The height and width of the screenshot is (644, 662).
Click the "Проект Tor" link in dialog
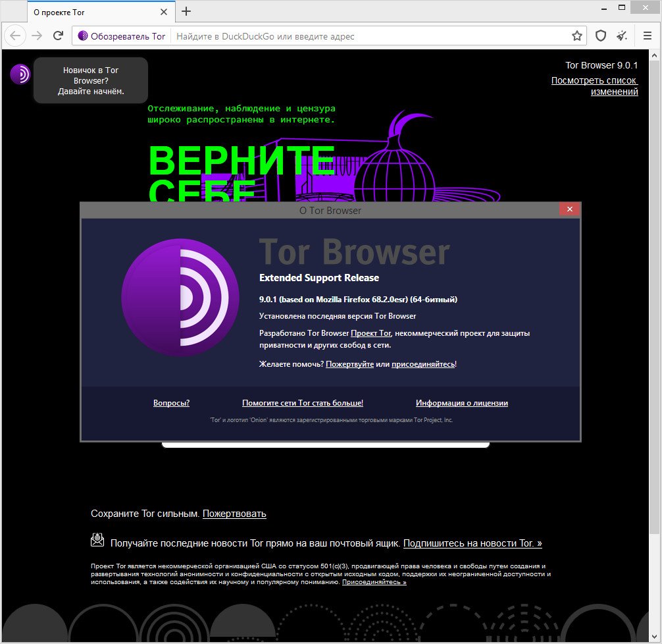pos(370,333)
